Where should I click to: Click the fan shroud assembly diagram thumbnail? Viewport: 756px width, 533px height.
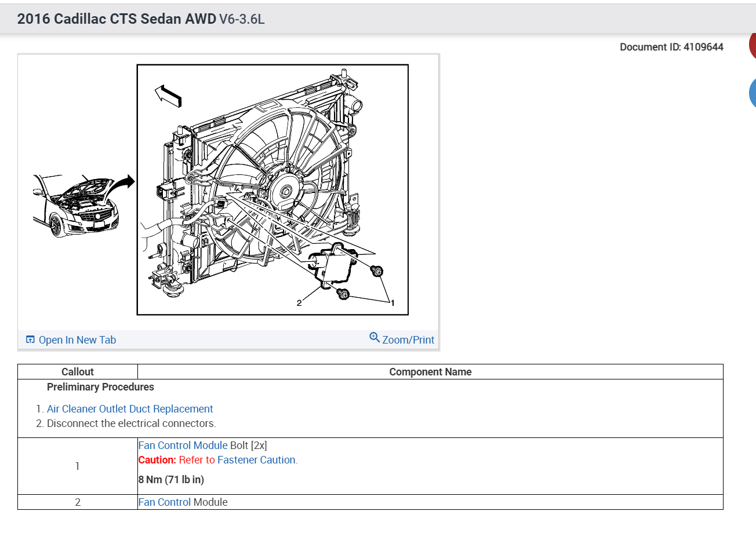click(x=272, y=190)
